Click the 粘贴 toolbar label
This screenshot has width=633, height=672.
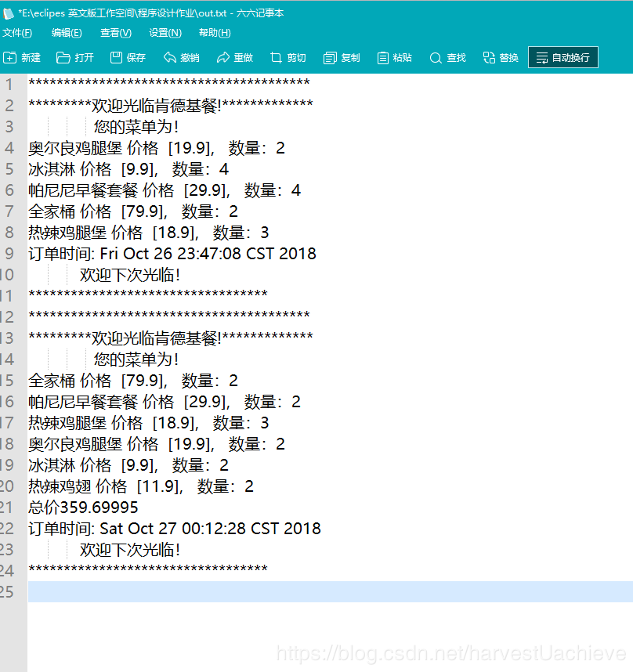click(x=403, y=57)
